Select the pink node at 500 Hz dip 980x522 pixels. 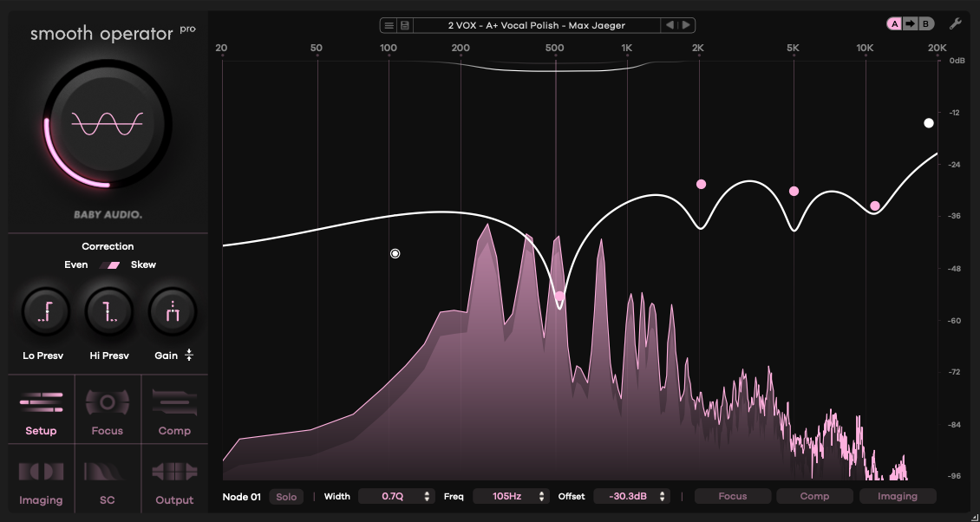click(559, 297)
